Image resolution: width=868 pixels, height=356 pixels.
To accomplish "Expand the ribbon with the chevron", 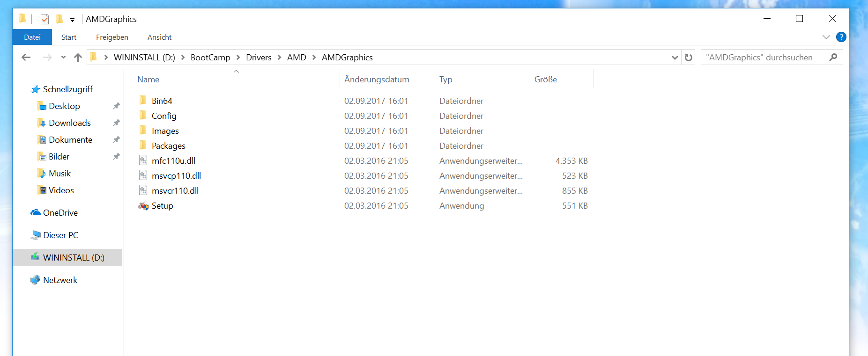I will [x=826, y=37].
